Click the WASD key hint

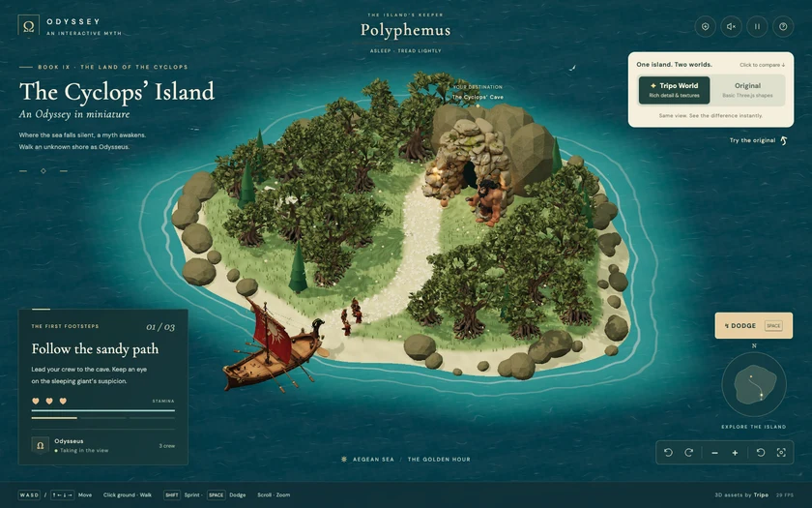tap(29, 495)
